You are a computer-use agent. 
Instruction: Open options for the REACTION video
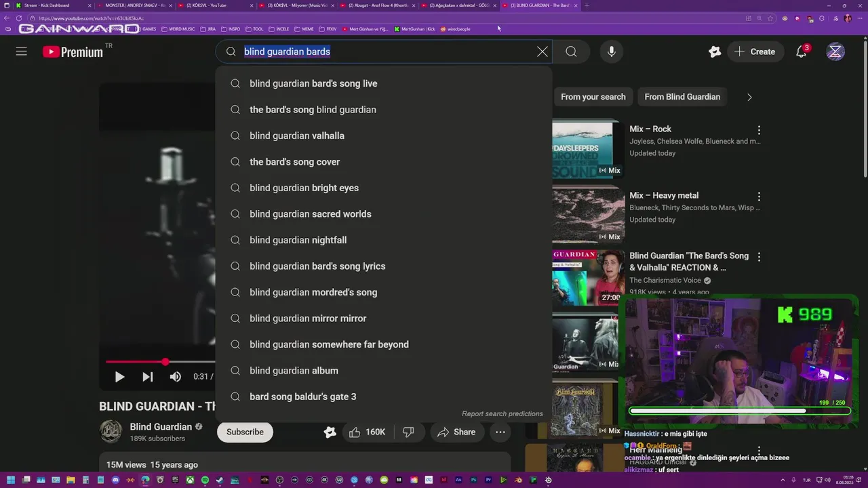click(759, 257)
